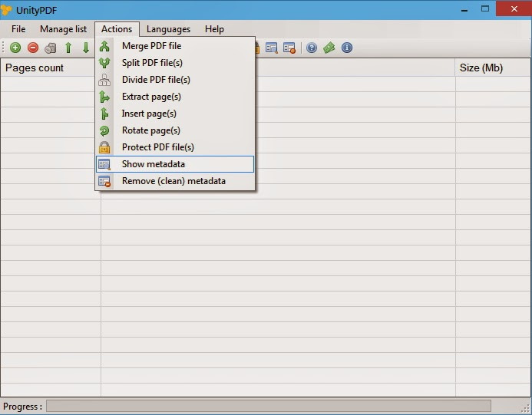Click the clear list toolbar icon

pyautogui.click(x=51, y=48)
